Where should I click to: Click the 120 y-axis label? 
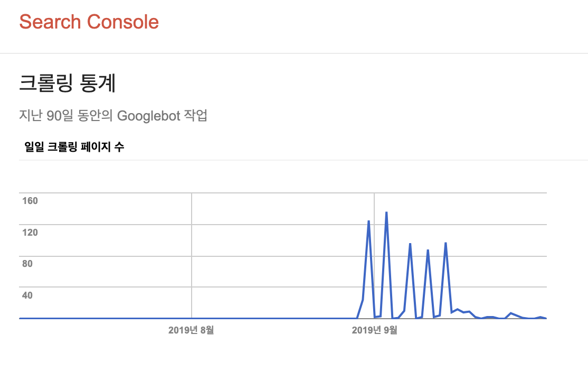[x=31, y=232]
